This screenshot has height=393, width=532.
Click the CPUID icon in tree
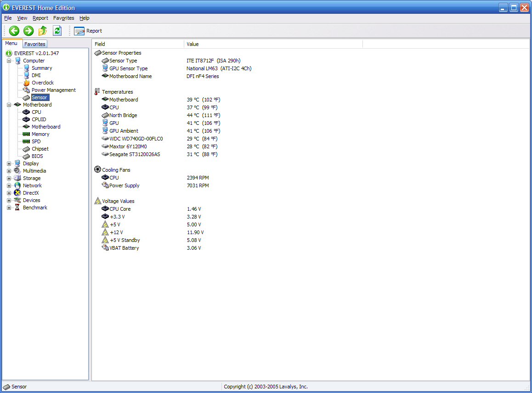point(26,119)
